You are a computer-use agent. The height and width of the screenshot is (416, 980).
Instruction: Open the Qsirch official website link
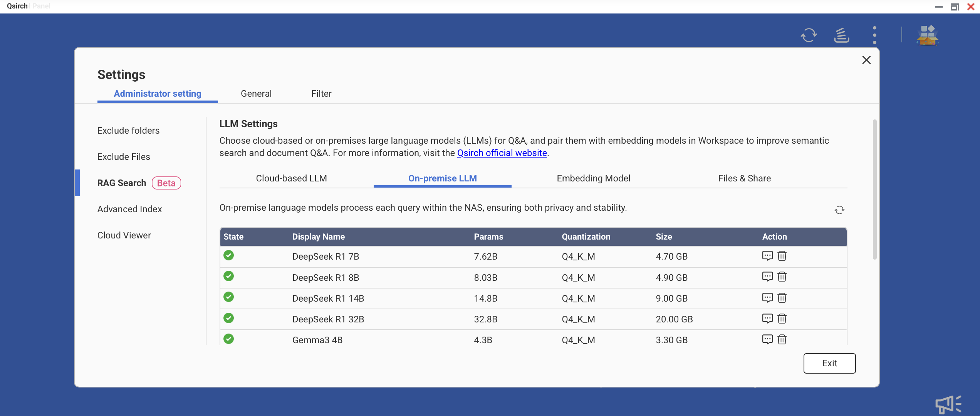pyautogui.click(x=502, y=153)
